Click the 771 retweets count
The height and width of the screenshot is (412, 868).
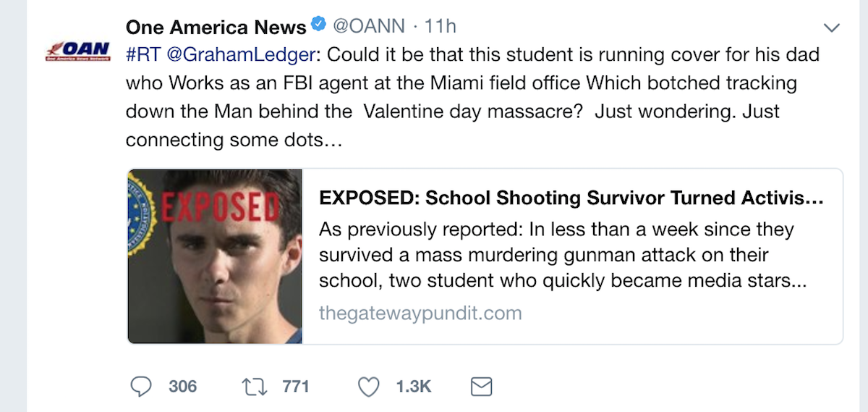pos(296,387)
